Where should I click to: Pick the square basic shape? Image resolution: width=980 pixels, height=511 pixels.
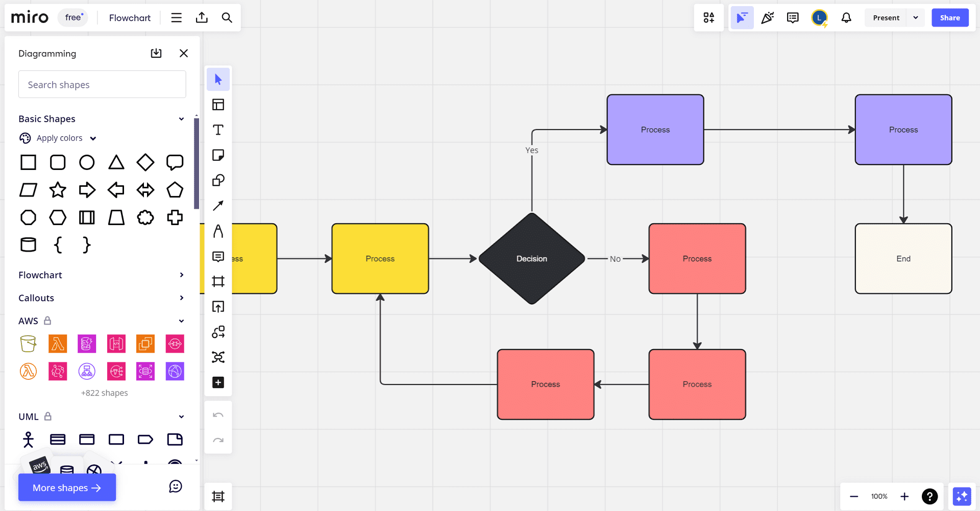point(28,162)
